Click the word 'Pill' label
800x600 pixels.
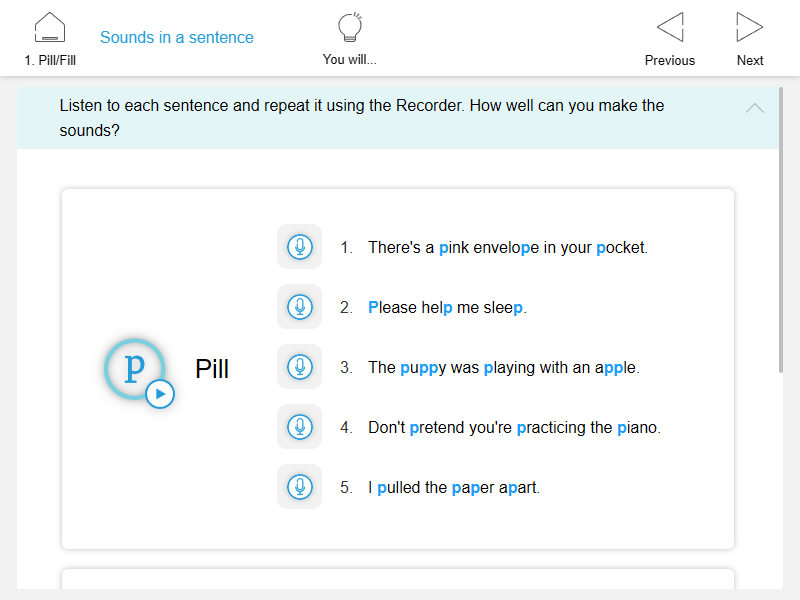coord(212,369)
